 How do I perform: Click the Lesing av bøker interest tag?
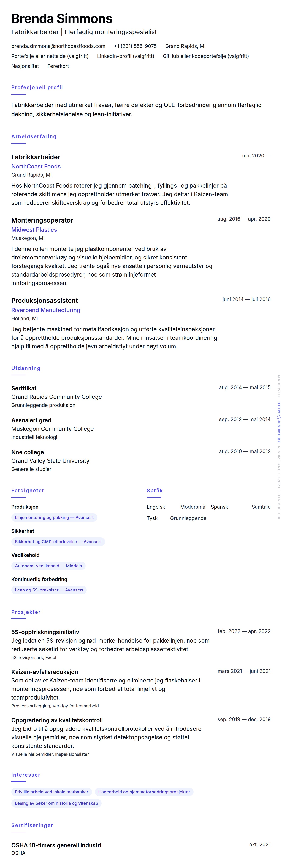click(56, 804)
